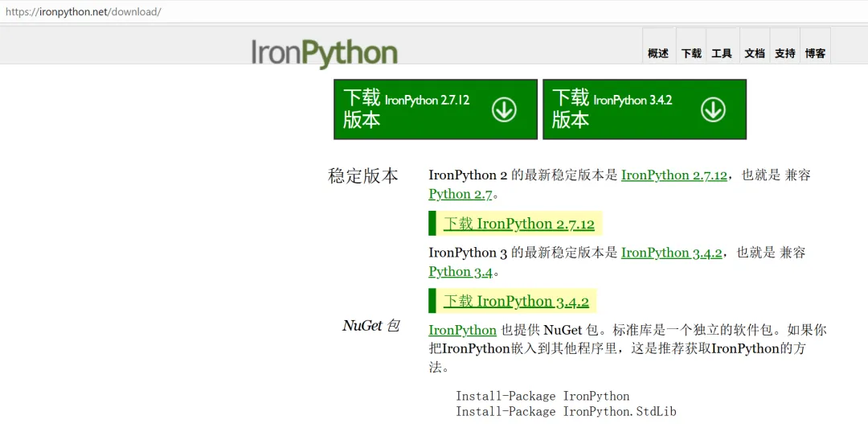Image resolution: width=868 pixels, height=424 pixels.
Task: Visit the 博客 navigation tab
Action: pyautogui.click(x=816, y=53)
